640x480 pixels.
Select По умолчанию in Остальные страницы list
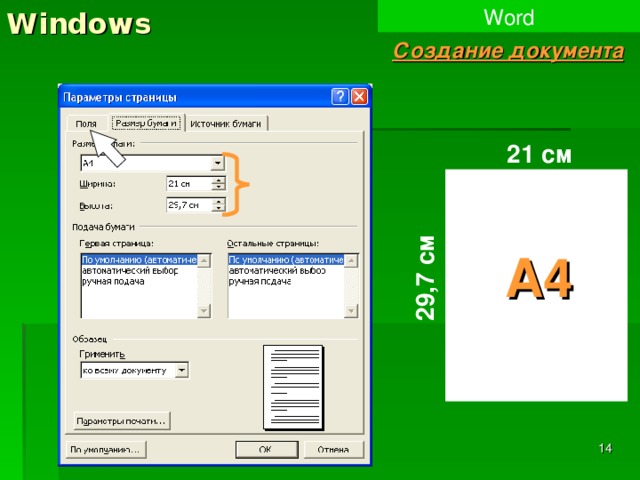point(286,260)
